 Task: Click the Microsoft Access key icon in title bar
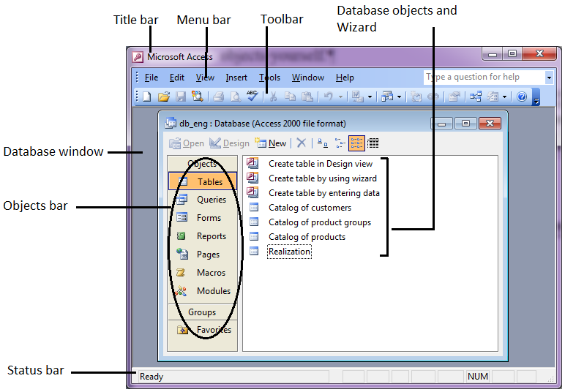click(x=138, y=57)
